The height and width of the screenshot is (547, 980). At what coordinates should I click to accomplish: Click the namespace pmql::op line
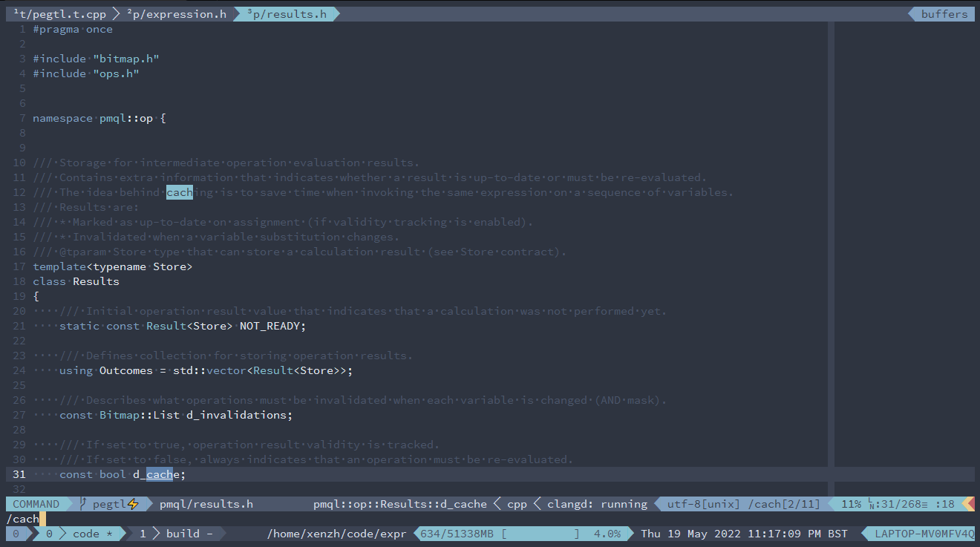pos(99,118)
